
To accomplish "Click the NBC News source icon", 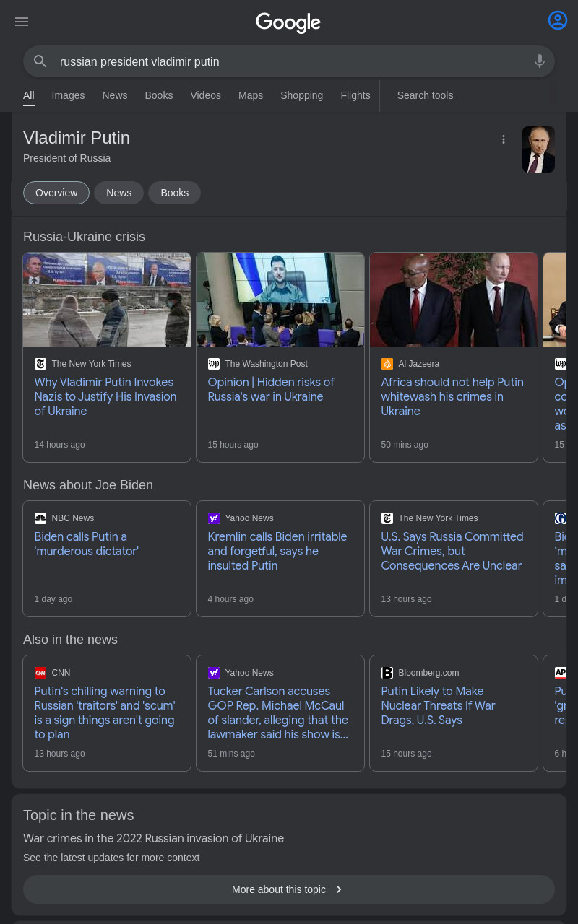I will (x=40, y=518).
